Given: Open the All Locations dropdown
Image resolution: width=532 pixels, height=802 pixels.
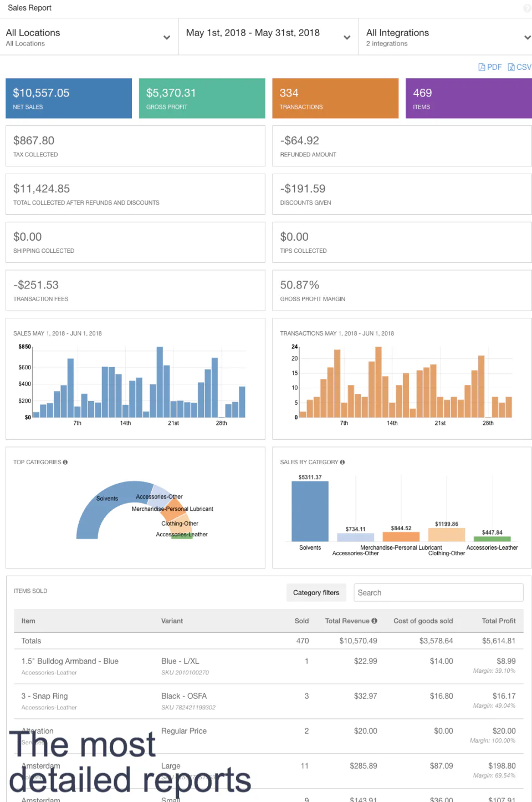Looking at the screenshot, I should [89, 36].
